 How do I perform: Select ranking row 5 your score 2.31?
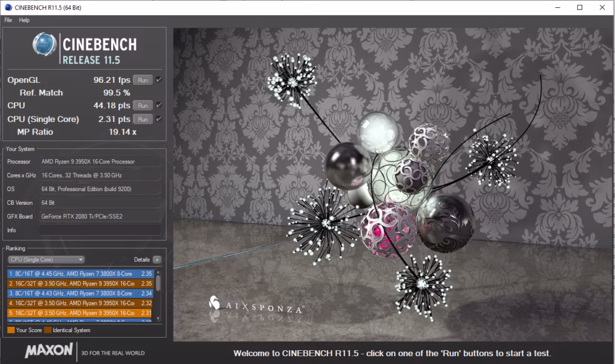(80, 313)
